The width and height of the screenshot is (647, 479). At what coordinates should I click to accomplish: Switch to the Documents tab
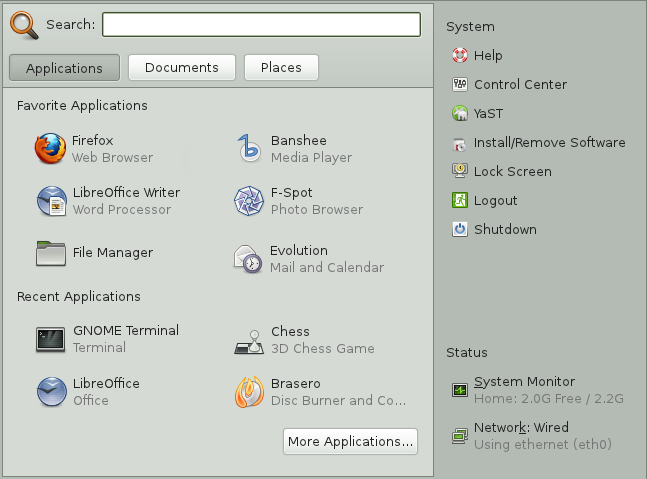(182, 67)
